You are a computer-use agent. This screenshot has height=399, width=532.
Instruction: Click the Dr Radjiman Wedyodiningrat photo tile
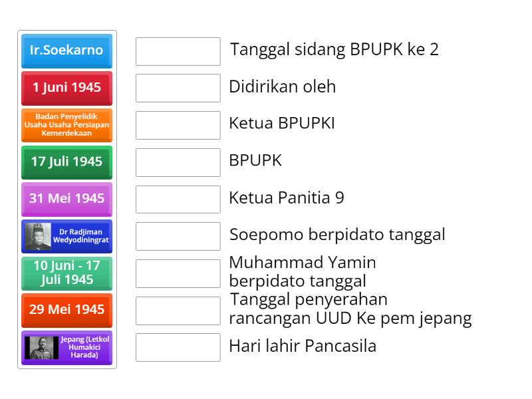pos(66,236)
